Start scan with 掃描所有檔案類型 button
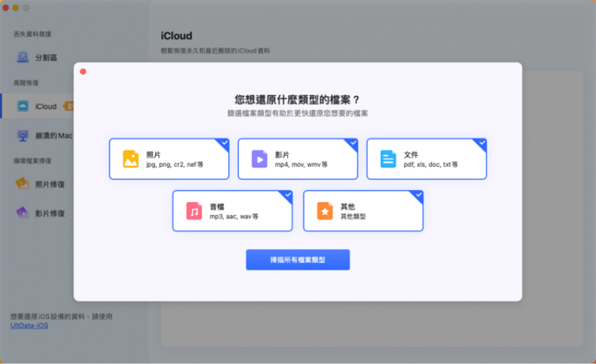 tap(297, 259)
